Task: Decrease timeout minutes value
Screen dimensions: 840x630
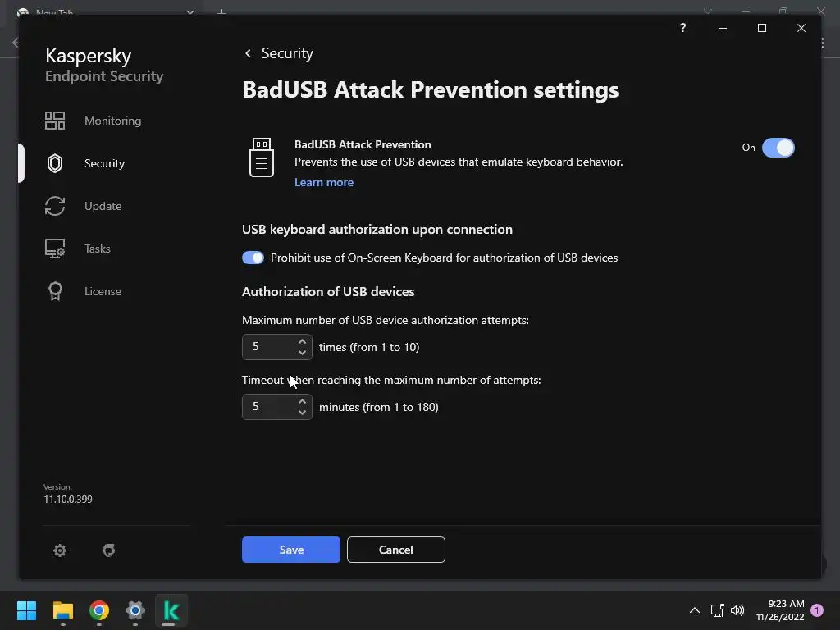Action: click(302, 413)
